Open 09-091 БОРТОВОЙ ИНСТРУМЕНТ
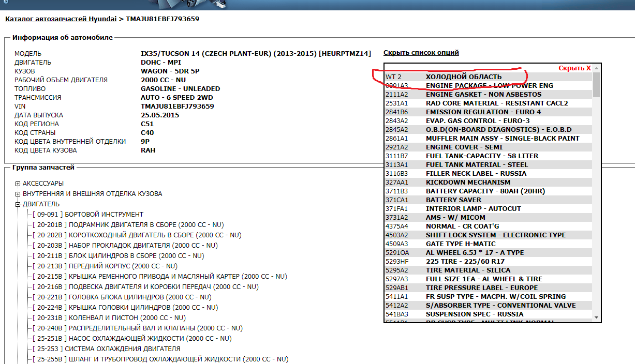Viewport: 635px width, 364px height. [x=88, y=215]
